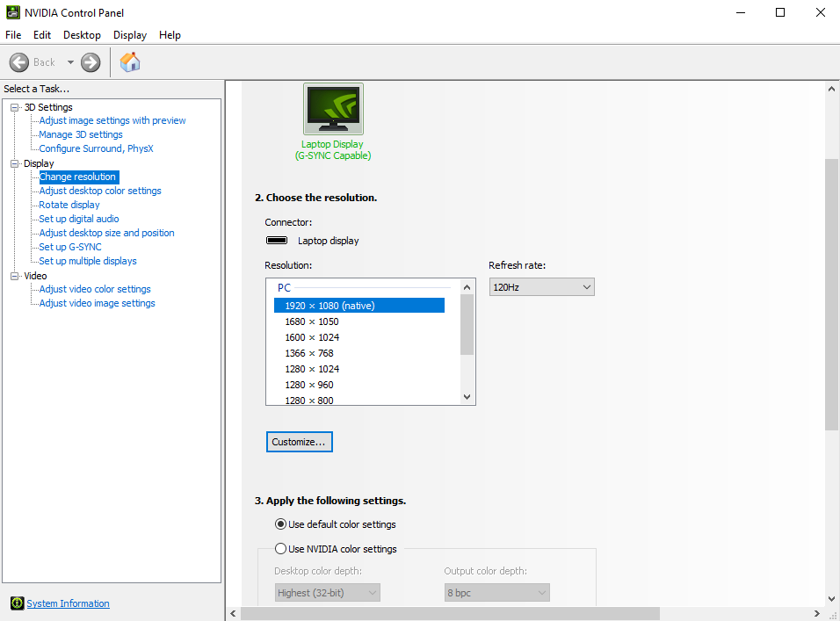Select 1366 × 768 resolution
The width and height of the screenshot is (840, 621).
309,353
